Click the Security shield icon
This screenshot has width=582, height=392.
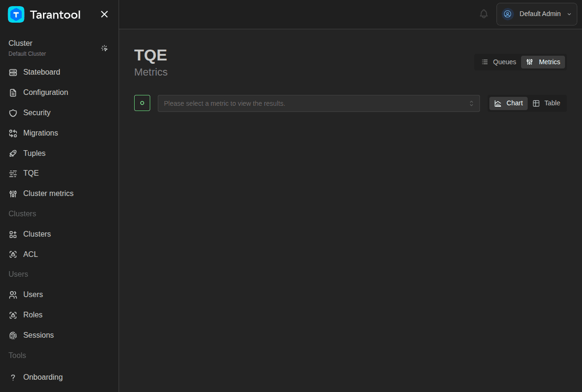tap(13, 113)
